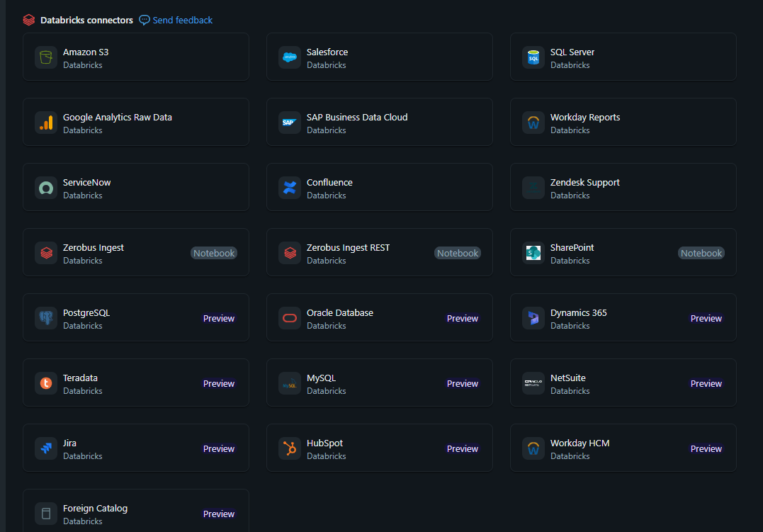Open the Google Analytics Raw Data title
763x532 pixels.
[118, 118]
